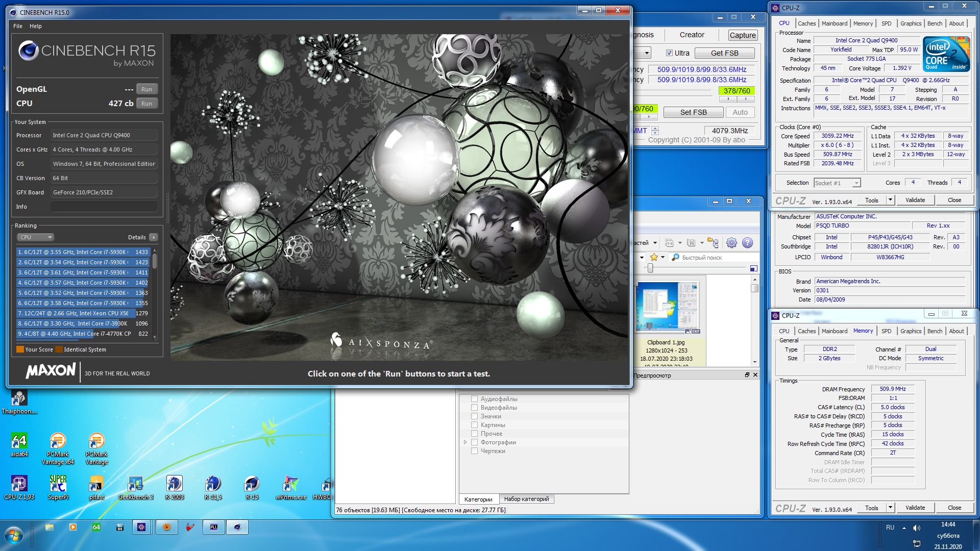This screenshot has width=980, height=551.
Task: Run the CPU test in Cinebench
Action: coord(146,104)
